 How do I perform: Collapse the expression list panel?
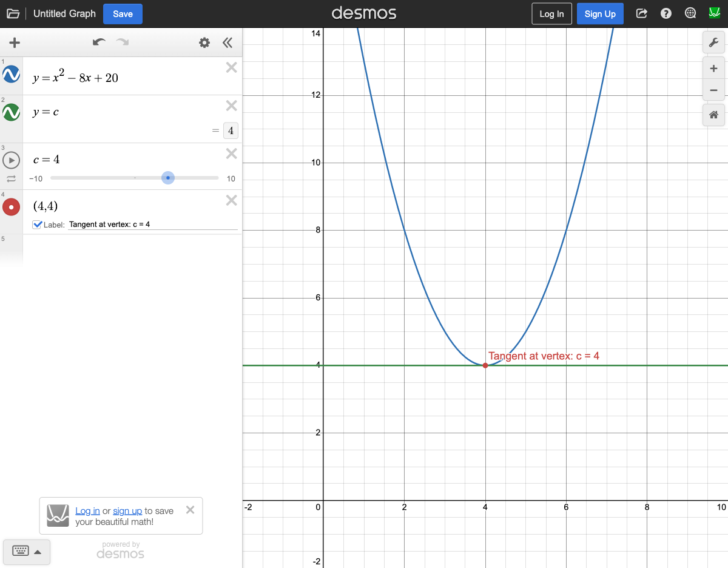[227, 42]
